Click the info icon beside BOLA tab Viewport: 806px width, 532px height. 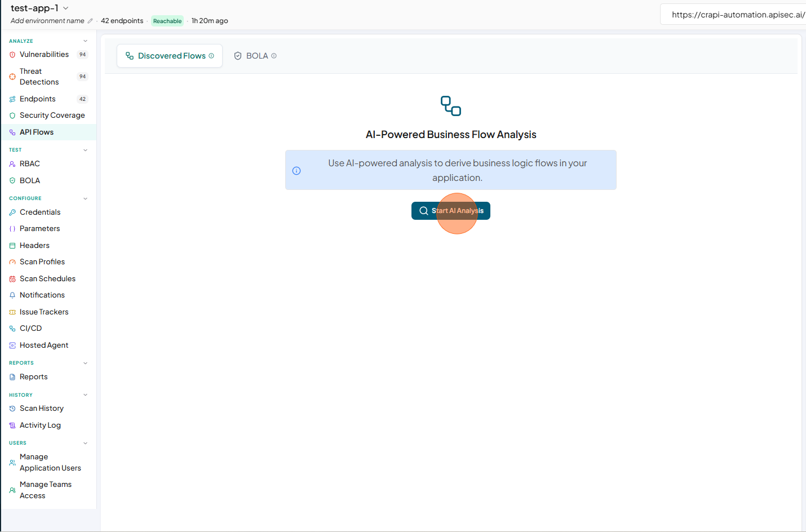(274, 56)
